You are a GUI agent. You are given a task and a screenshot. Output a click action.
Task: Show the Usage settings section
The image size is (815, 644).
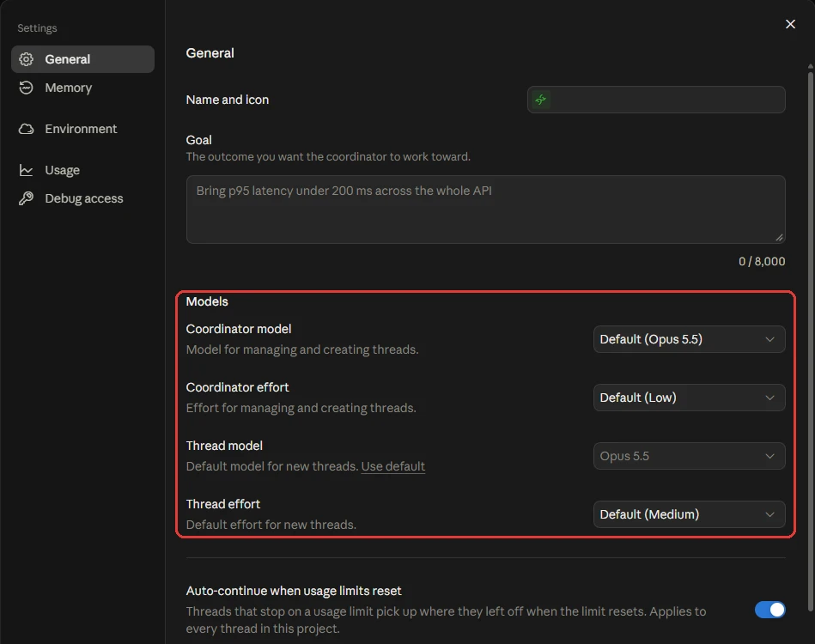coord(82,170)
